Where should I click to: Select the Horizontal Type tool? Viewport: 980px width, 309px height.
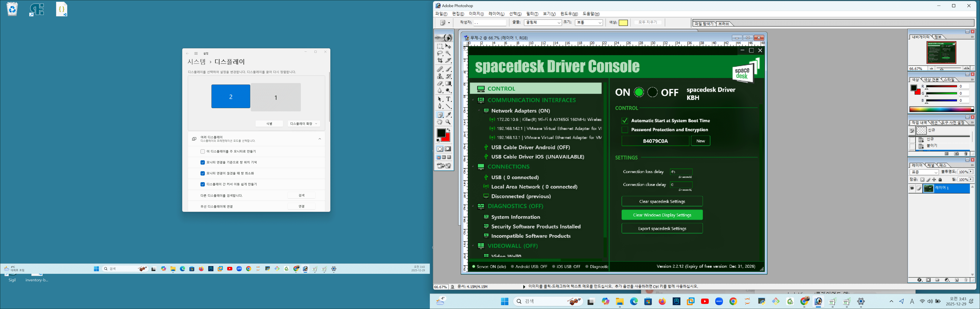(449, 99)
